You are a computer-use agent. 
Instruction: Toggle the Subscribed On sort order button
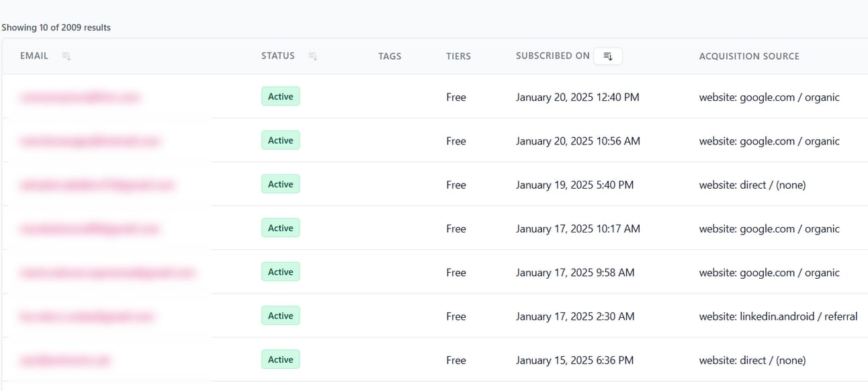607,56
